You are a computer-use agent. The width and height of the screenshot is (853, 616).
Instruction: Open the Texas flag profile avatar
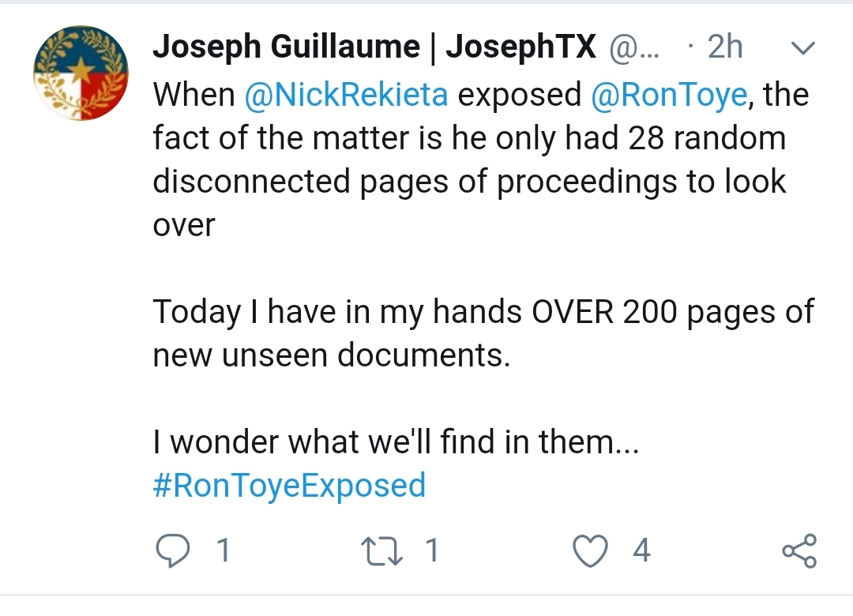tap(81, 73)
